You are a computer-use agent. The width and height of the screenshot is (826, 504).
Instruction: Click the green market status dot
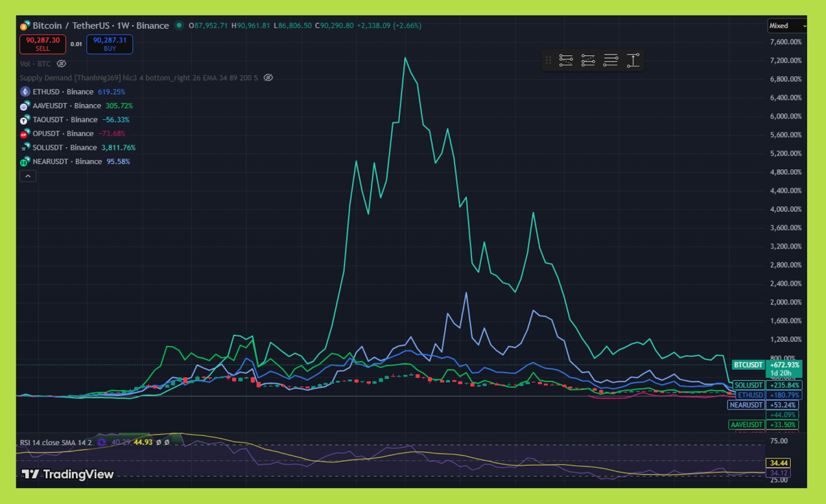(179, 25)
